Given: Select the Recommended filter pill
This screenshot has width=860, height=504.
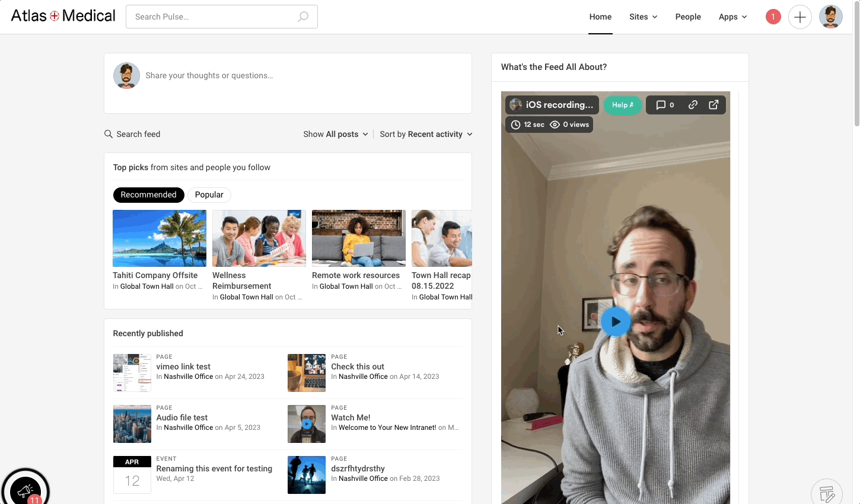Looking at the screenshot, I should (x=148, y=194).
